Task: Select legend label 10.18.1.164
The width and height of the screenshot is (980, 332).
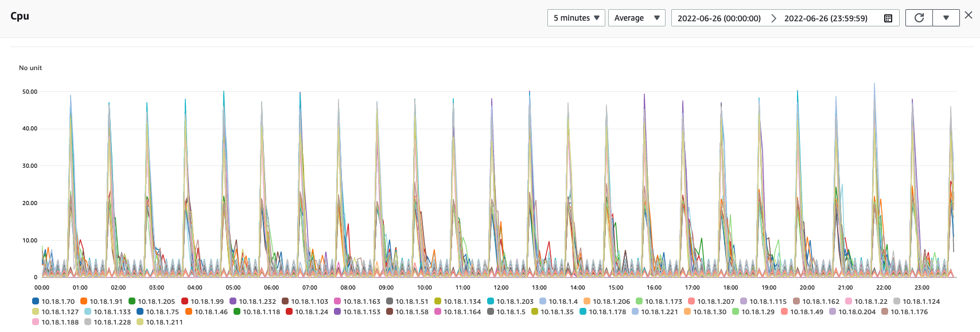Action: point(462,312)
